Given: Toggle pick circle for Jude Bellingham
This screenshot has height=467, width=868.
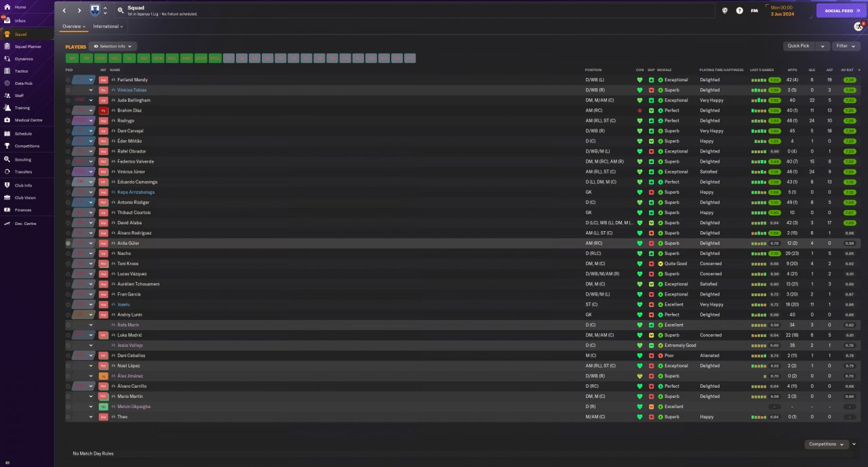Looking at the screenshot, I should [x=68, y=100].
